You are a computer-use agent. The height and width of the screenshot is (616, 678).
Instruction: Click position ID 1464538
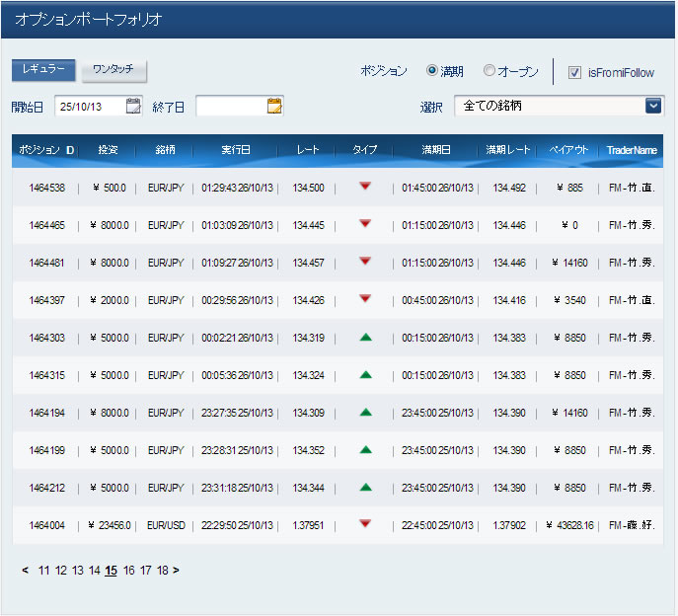46,188
